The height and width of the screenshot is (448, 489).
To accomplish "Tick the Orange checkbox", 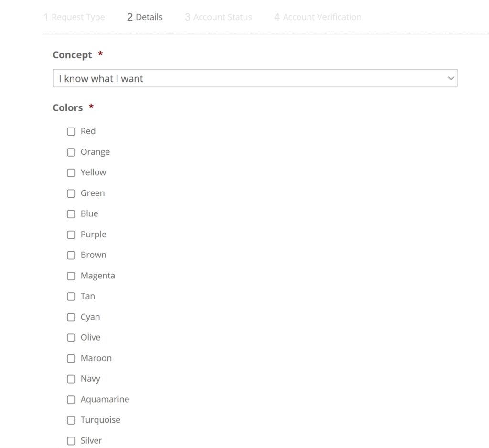I will pyautogui.click(x=71, y=152).
